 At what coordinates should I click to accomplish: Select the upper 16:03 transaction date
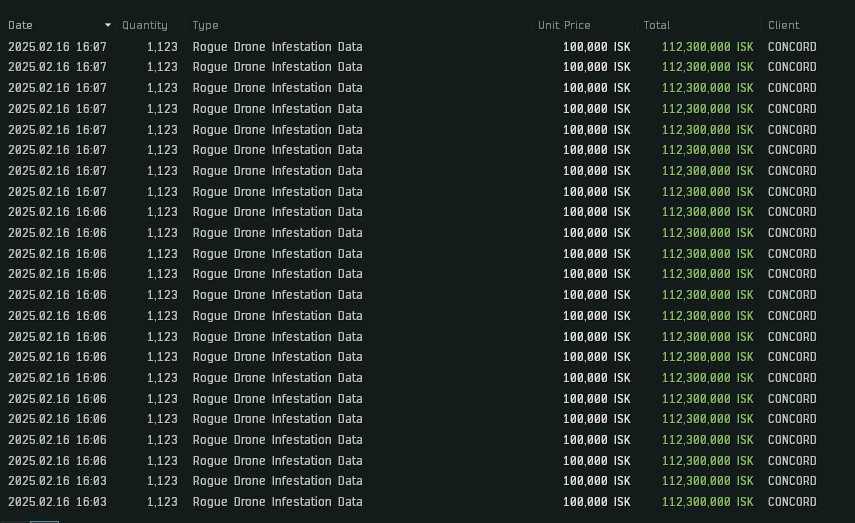pos(57,480)
